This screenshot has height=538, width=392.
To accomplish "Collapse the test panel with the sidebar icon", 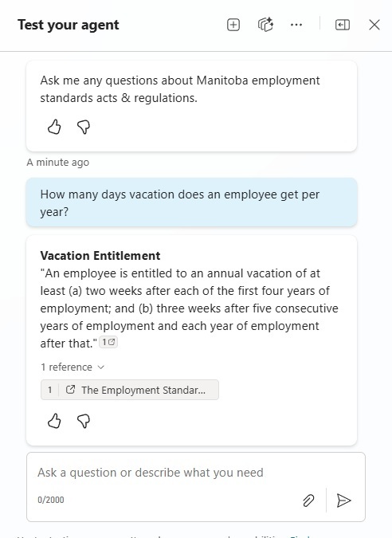I will pos(343,25).
